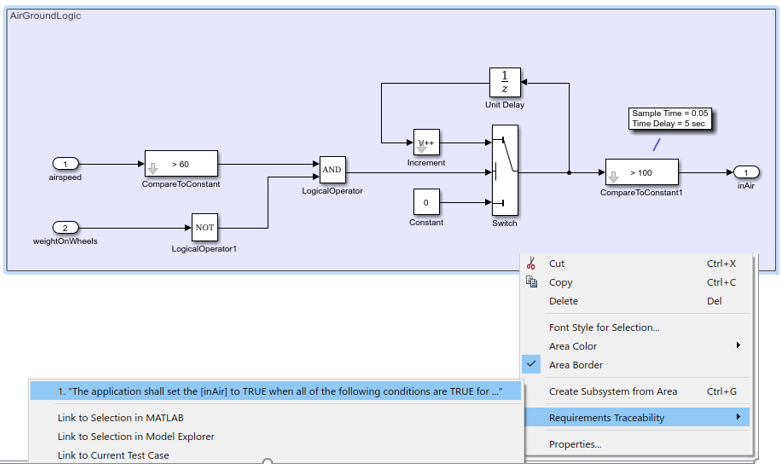Click the AND LogicalOperator block
Screen dimensions: 781x464
click(332, 170)
